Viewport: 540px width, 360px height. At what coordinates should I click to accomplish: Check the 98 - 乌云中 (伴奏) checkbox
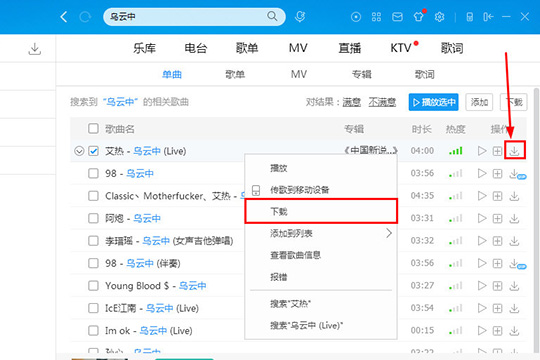(x=93, y=263)
